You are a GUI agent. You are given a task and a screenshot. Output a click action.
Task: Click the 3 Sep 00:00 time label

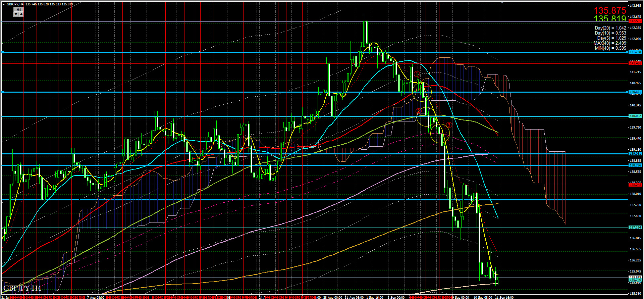396,297
